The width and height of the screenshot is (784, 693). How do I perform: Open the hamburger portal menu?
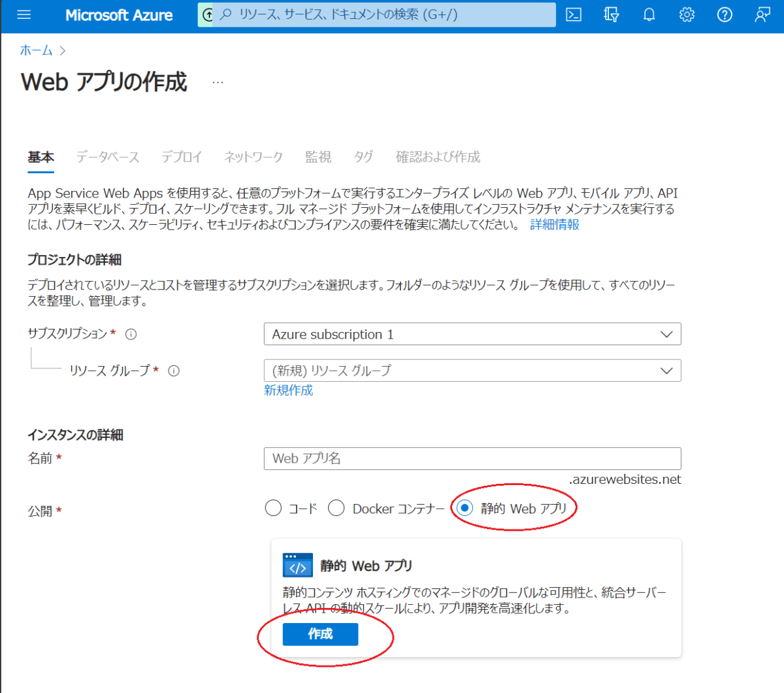[24, 14]
